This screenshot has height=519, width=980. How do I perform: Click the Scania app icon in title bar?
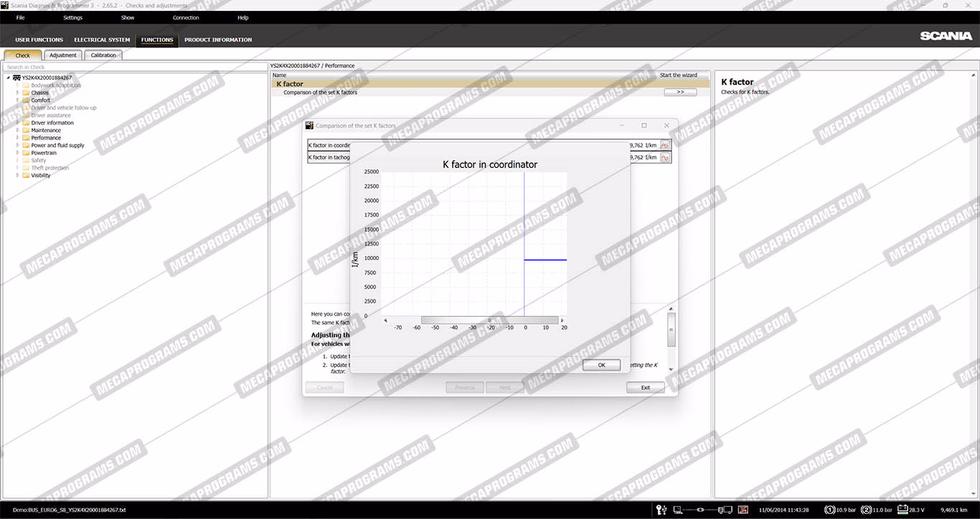tap(4, 5)
